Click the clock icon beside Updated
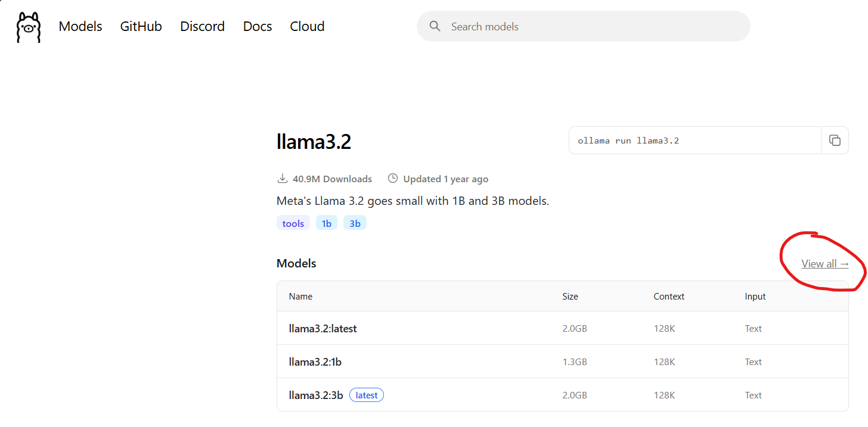Screen dimensions: 868x427 click(392, 179)
